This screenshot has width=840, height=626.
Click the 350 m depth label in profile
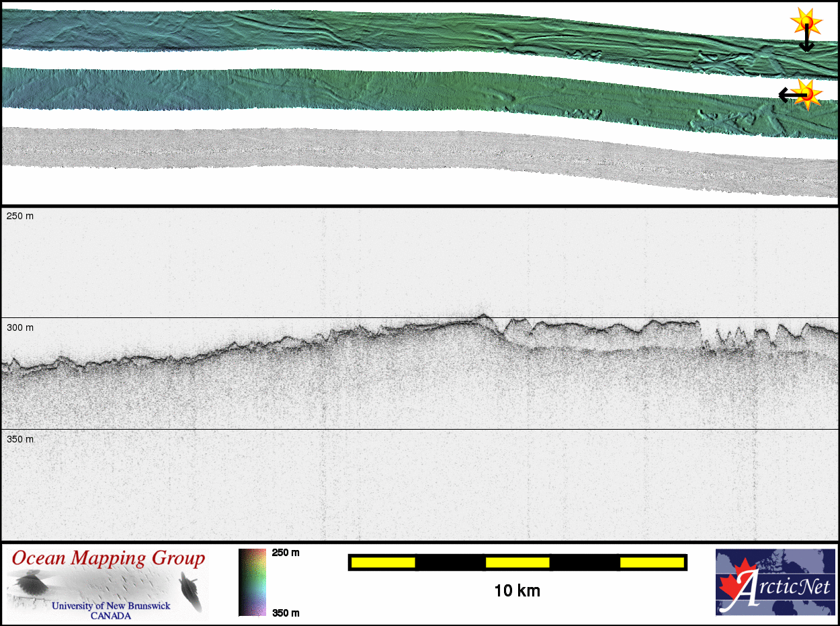coord(20,439)
